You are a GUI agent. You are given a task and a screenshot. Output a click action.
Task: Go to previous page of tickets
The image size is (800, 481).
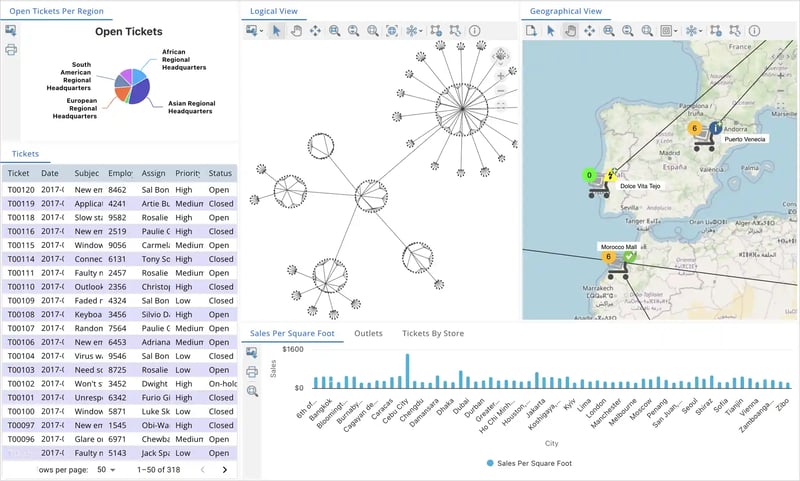coord(203,469)
